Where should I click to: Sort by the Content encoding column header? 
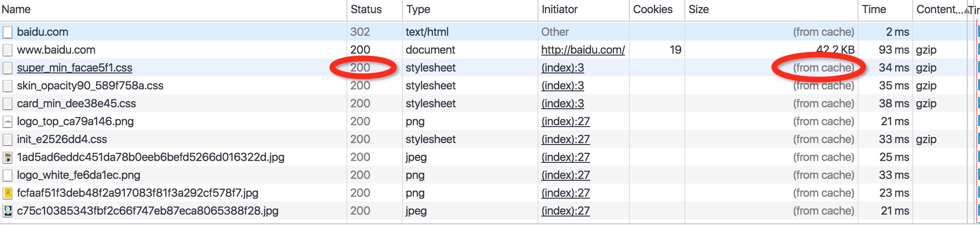coord(940,9)
